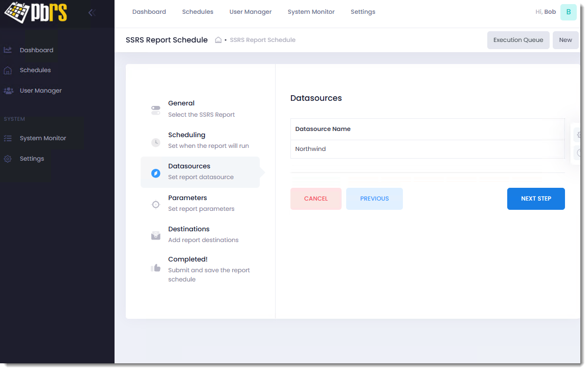Open System Monitor in top menu
Viewport: 588px width, 371px height.
[311, 12]
